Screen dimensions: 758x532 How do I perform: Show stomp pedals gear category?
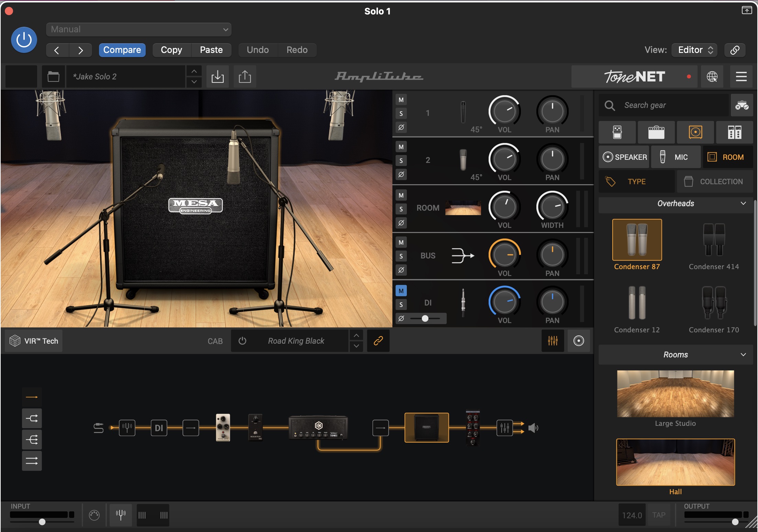(x=617, y=132)
